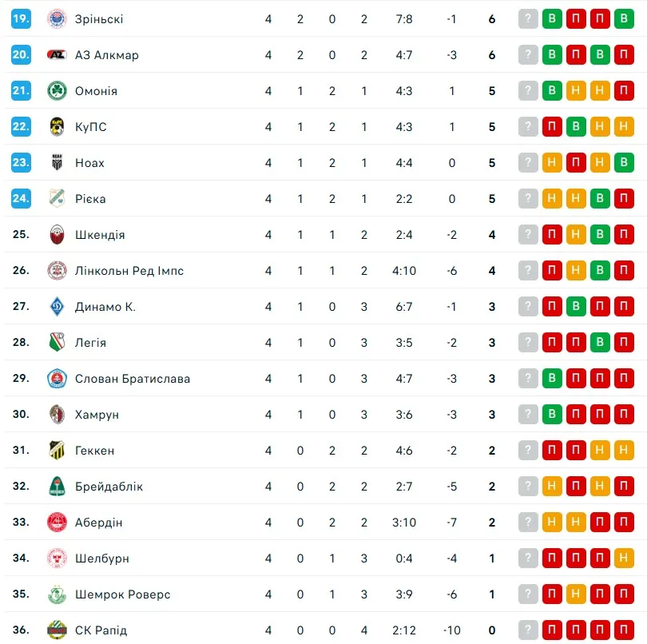This screenshot has width=647, height=644.
Task: Click the Брейдаблік team name
Action: tap(109, 487)
